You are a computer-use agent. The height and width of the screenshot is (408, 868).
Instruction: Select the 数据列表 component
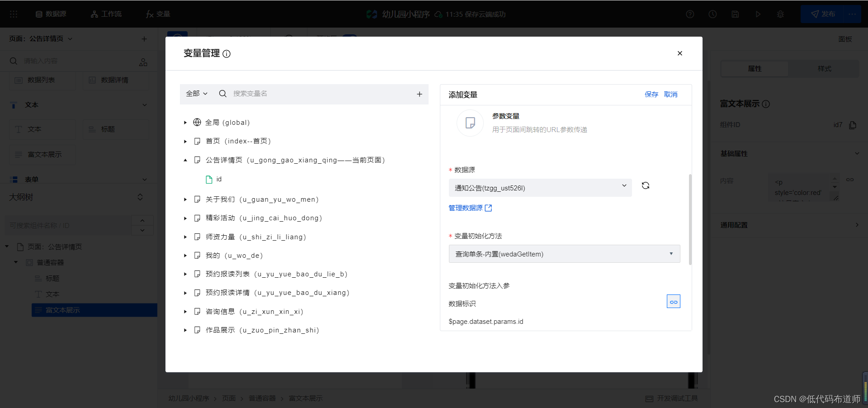42,80
